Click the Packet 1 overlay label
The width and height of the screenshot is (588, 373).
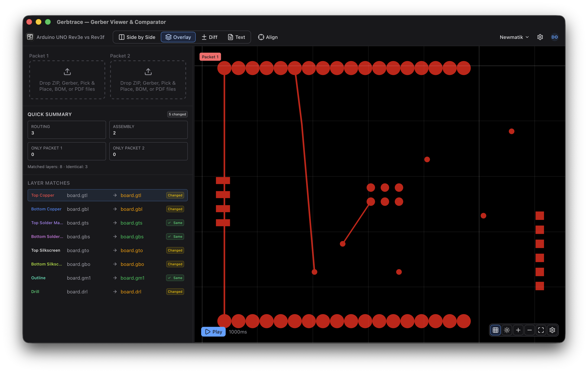[x=210, y=57]
